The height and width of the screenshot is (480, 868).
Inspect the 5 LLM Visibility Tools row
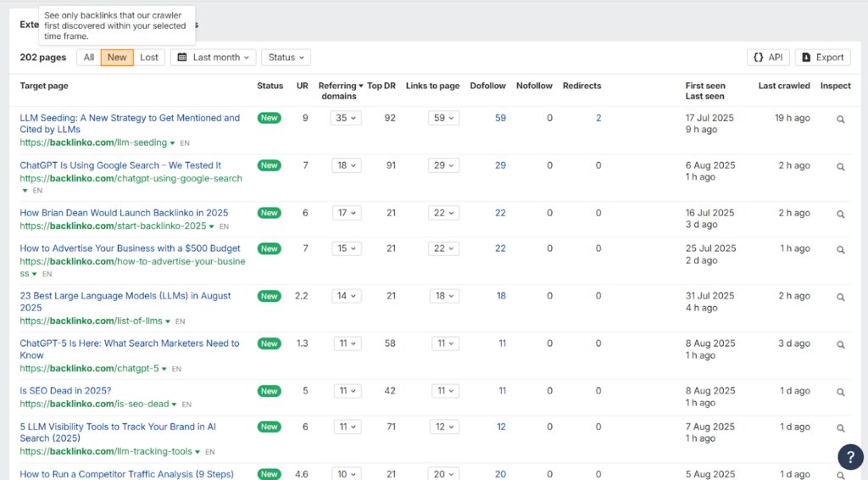tap(840, 428)
